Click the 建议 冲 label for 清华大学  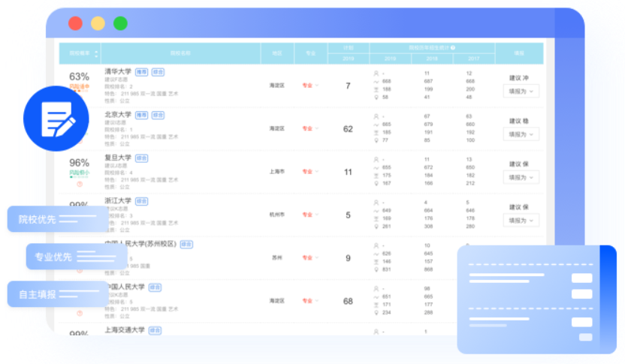coord(519,77)
